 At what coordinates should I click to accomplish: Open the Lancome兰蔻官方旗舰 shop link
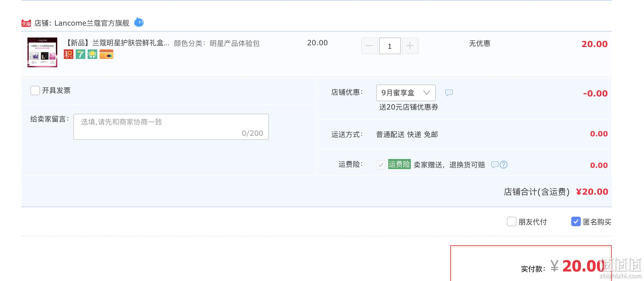[x=92, y=23]
